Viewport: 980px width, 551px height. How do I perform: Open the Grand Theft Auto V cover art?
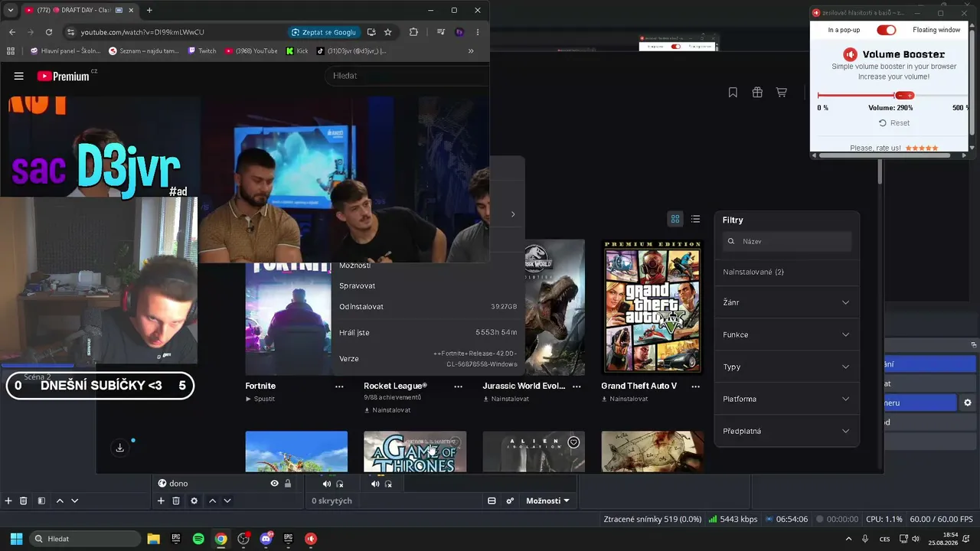coord(652,307)
